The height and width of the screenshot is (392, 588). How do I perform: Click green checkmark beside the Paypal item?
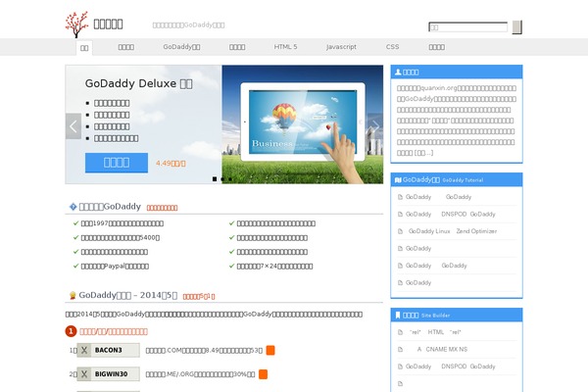(x=75, y=266)
